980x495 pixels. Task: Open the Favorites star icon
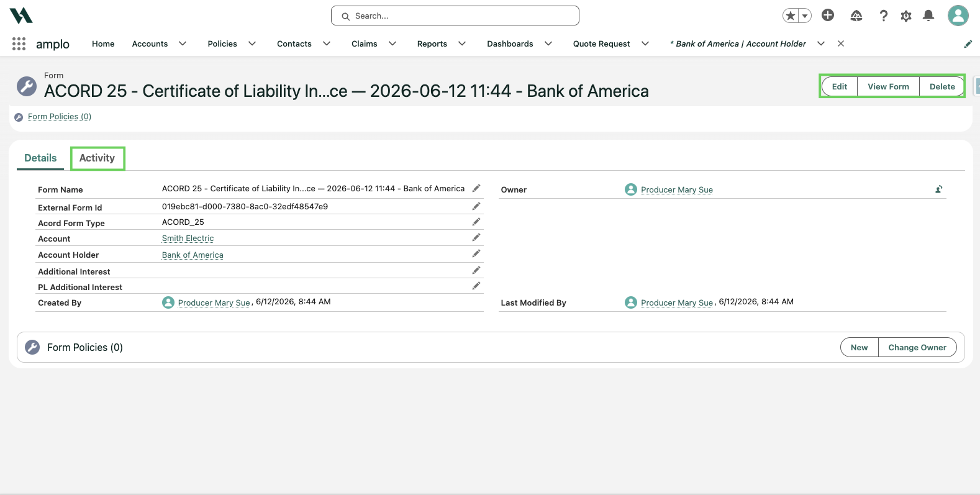790,16
